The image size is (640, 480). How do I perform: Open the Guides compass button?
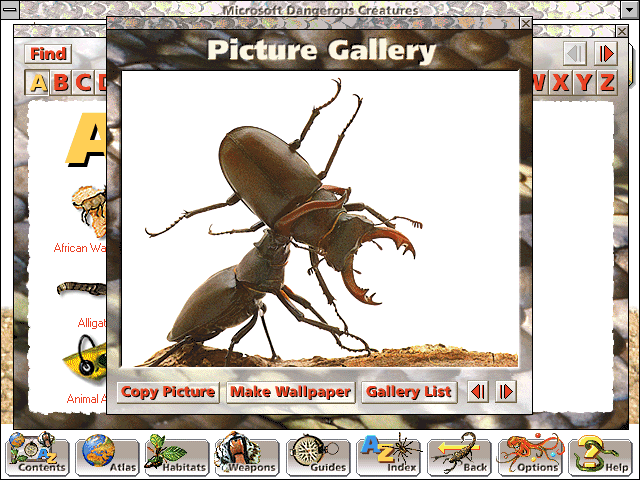(x=318, y=455)
